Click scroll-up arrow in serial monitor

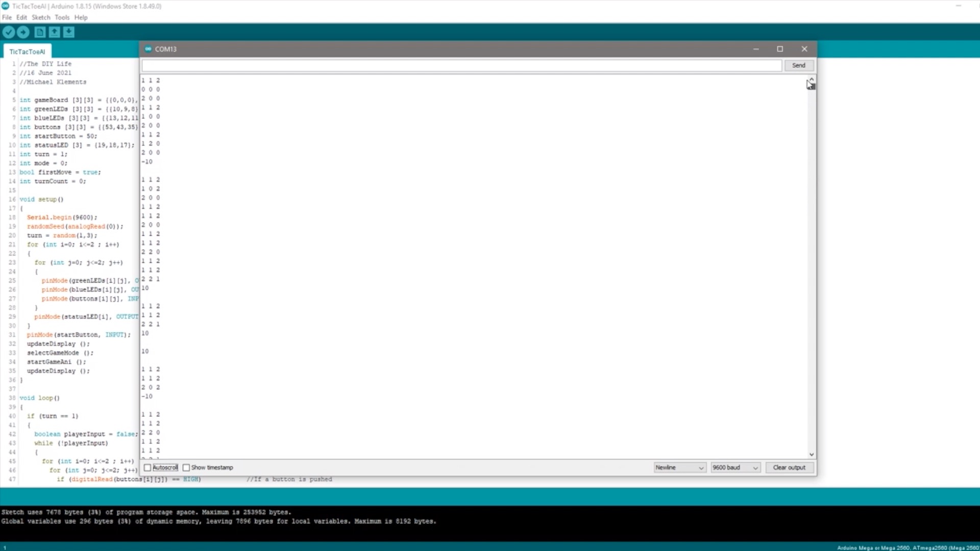point(811,80)
